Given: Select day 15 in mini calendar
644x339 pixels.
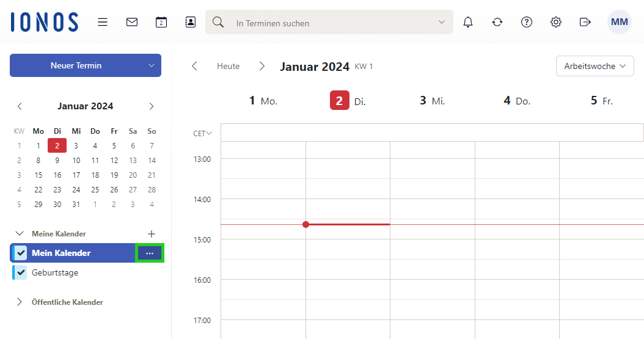Looking at the screenshot, I should tap(38, 175).
